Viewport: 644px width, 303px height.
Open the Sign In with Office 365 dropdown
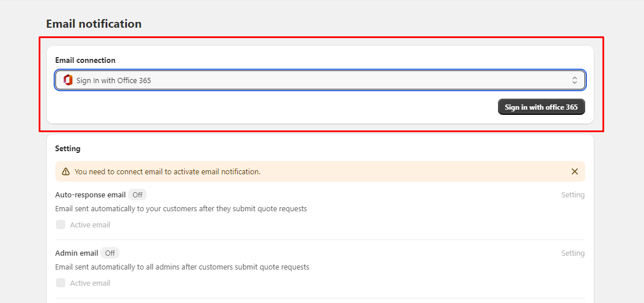320,80
